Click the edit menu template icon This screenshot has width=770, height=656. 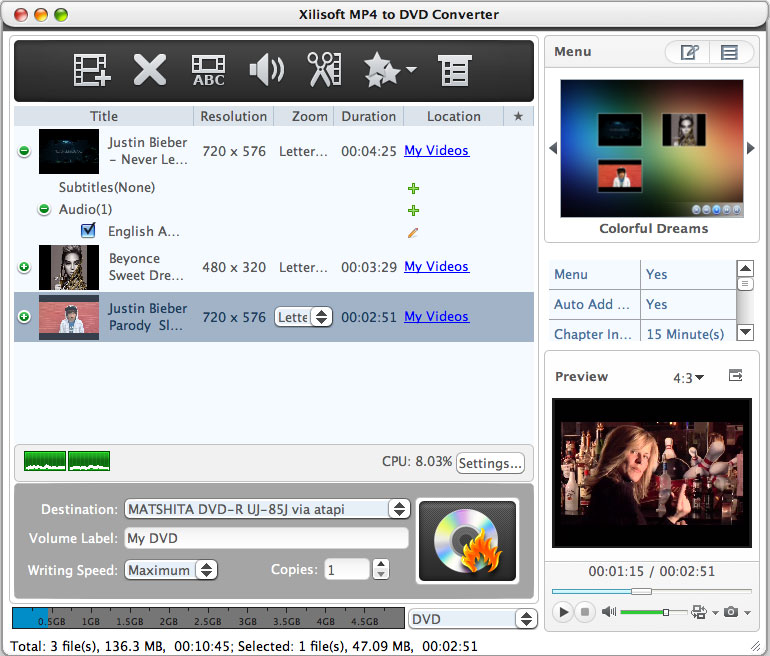(x=689, y=52)
